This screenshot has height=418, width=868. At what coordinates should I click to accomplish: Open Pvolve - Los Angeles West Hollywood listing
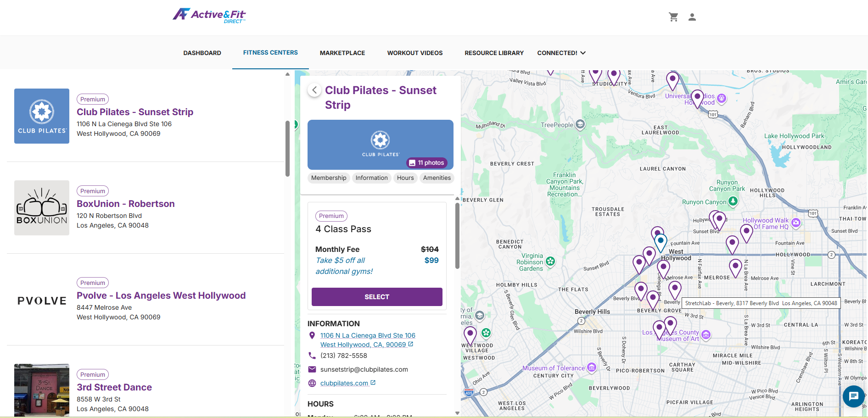click(161, 295)
